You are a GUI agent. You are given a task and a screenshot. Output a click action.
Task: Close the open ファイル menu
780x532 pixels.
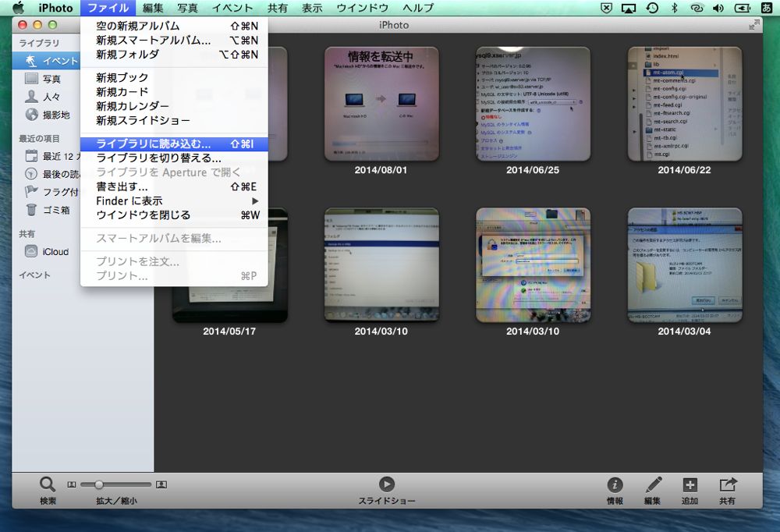[x=108, y=8]
